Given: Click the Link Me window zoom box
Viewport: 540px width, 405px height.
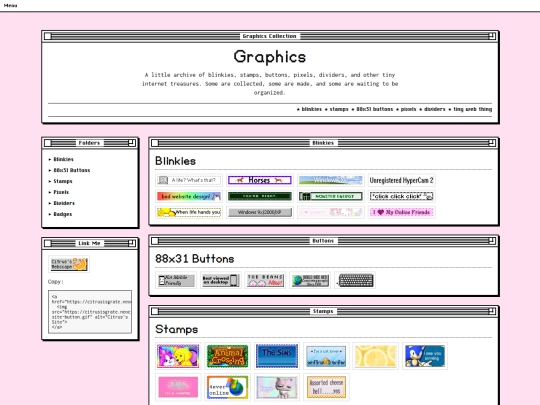Looking at the screenshot, I should pyautogui.click(x=132, y=243).
